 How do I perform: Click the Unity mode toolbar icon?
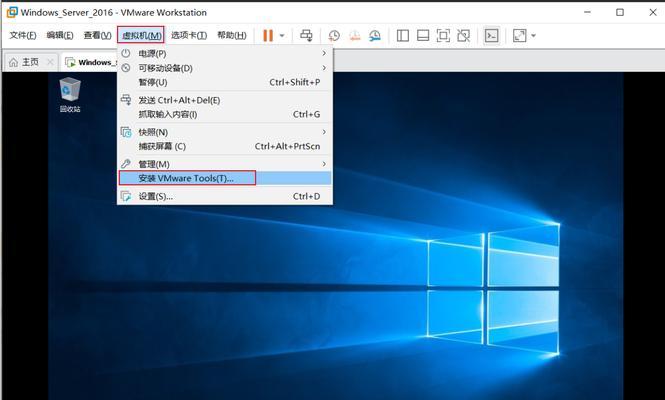point(464,36)
